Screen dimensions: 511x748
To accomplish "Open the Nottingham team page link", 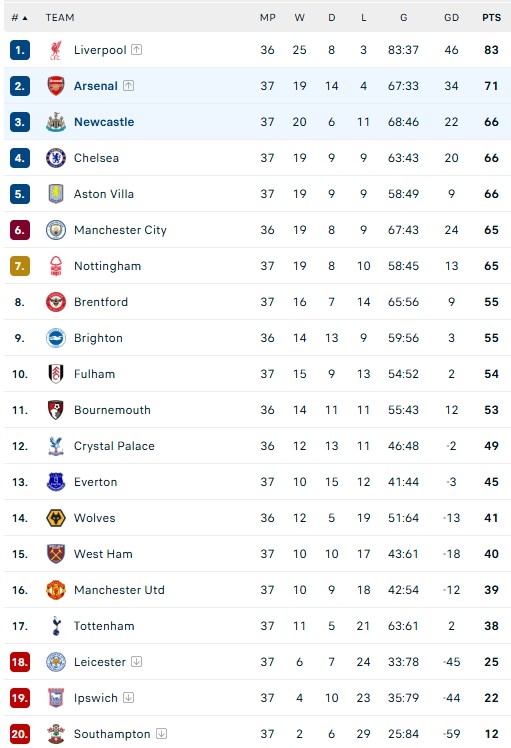I will (107, 266).
